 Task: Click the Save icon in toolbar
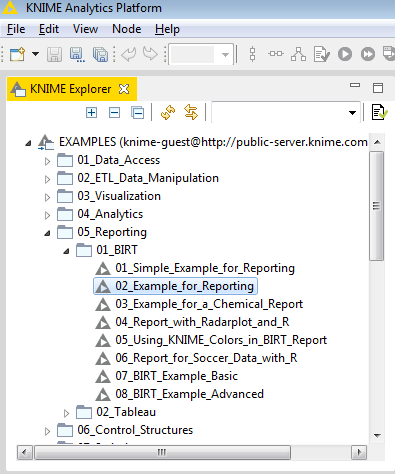click(x=54, y=54)
